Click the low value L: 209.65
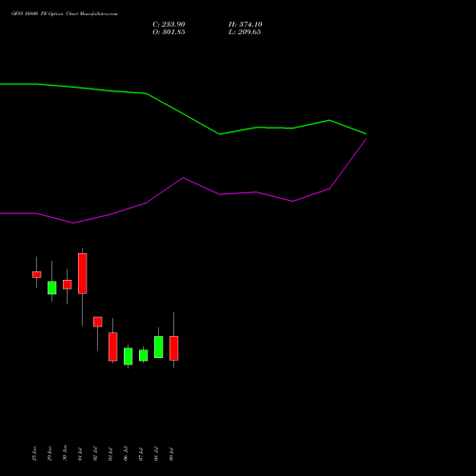Screen dimensions: 476x476 point(245,32)
